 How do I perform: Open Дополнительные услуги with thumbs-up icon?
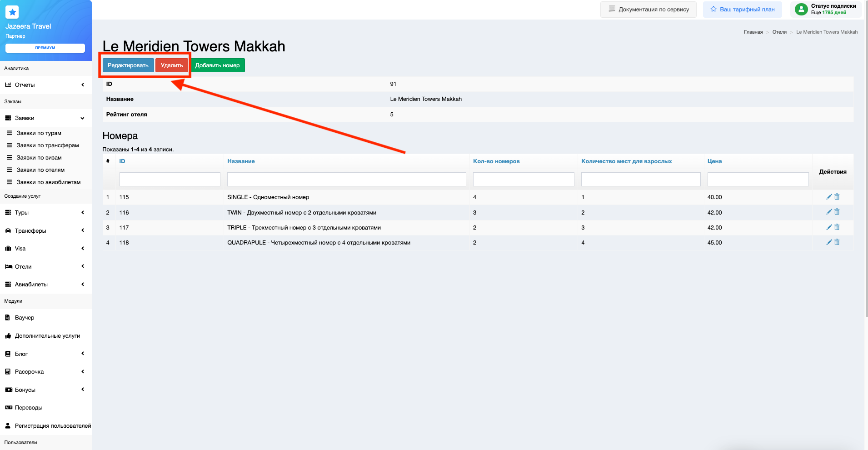coord(47,336)
